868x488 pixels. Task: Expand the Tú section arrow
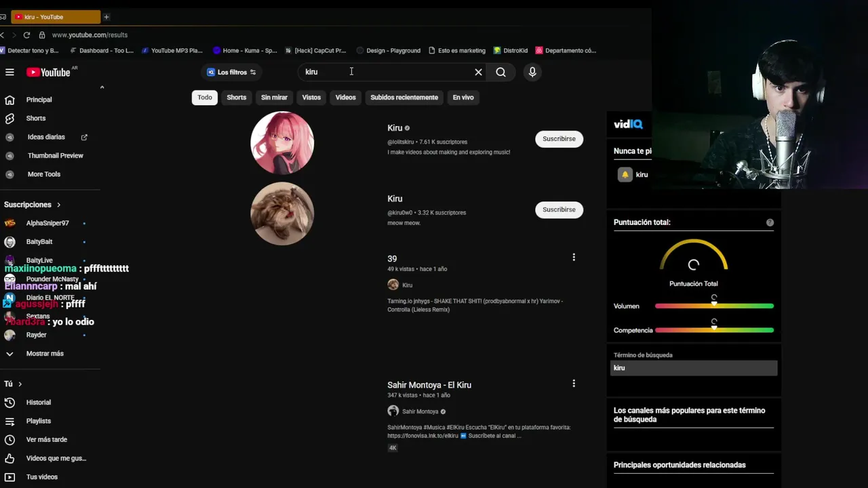(20, 384)
